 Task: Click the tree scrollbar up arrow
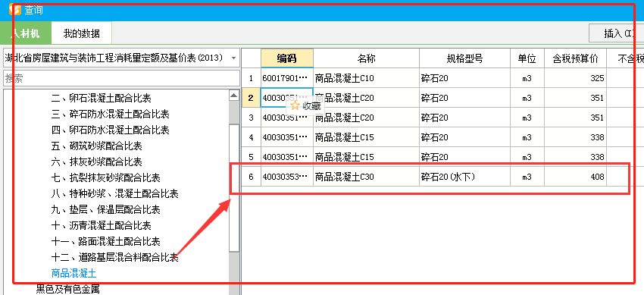click(x=234, y=96)
